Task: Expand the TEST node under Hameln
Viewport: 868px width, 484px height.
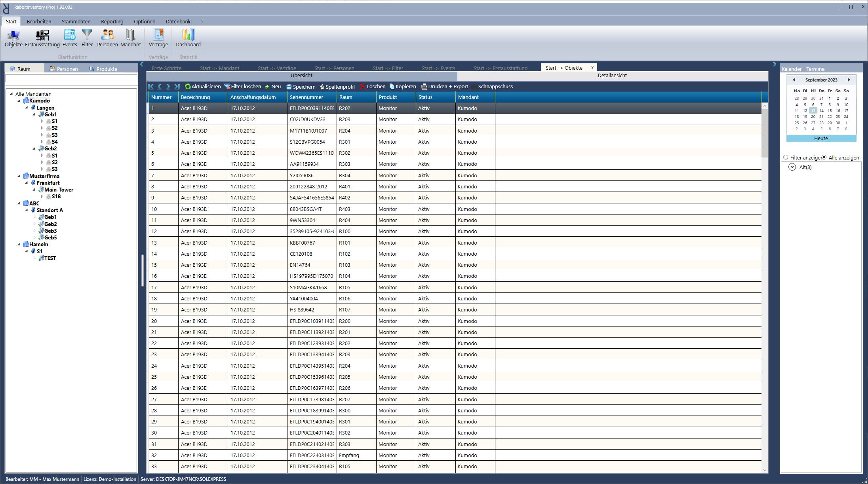Action: pyautogui.click(x=34, y=258)
